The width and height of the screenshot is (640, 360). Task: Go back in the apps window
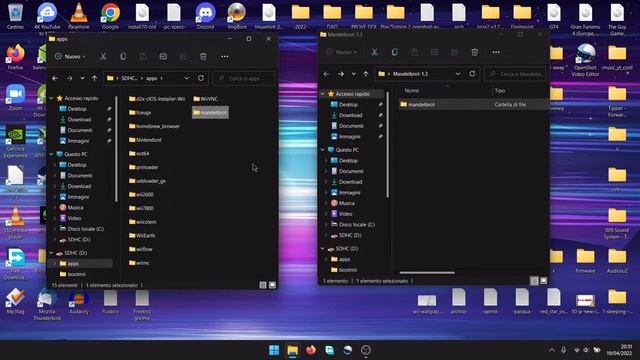point(55,78)
